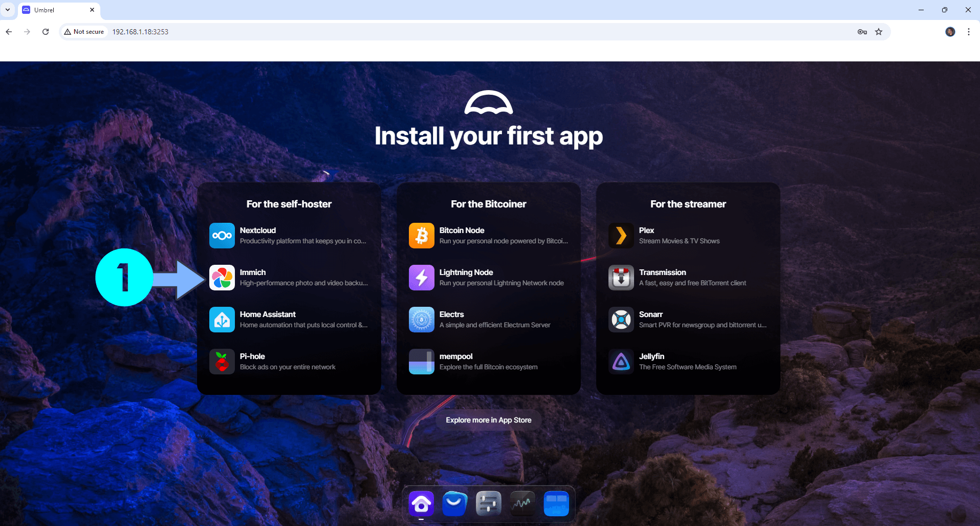Open Widgets icon in the dock
Viewport: 980px width, 526px height.
(556, 504)
